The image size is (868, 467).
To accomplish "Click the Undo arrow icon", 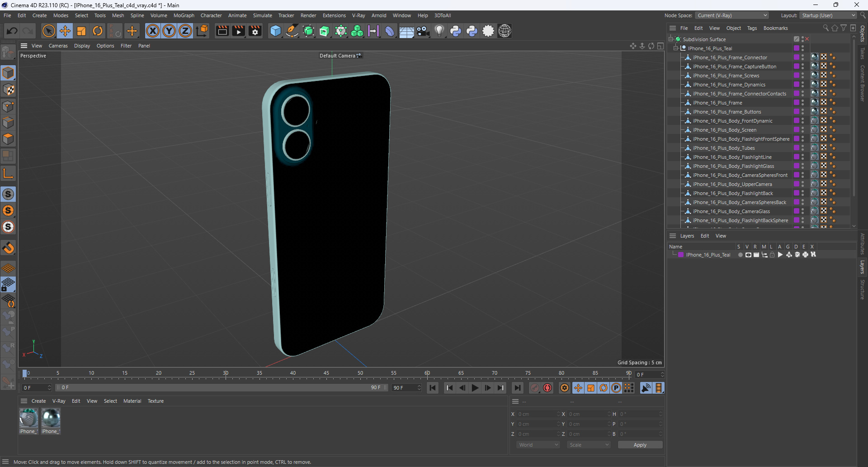I will click(x=12, y=31).
